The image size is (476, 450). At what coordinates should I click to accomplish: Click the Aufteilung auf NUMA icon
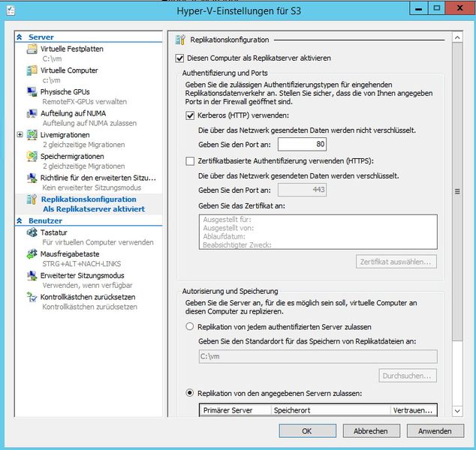[x=32, y=113]
